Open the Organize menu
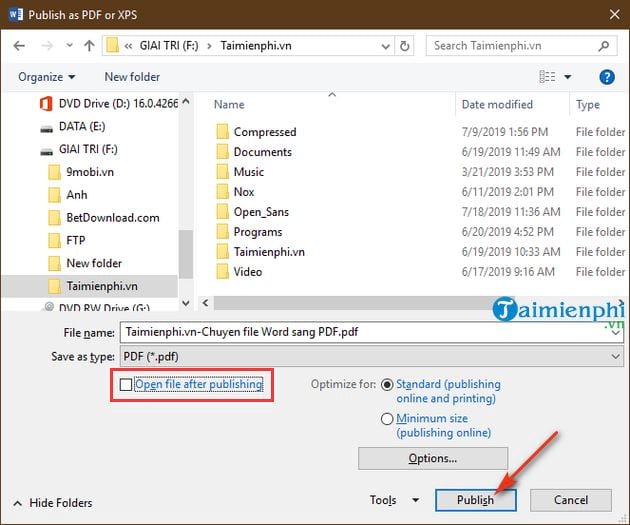Screen dimensions: 630x525 pyautogui.click(x=47, y=77)
